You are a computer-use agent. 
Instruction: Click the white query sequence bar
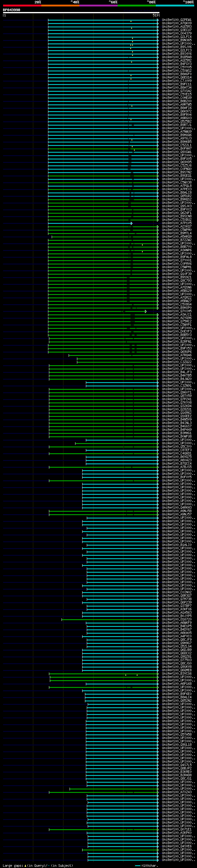81,12
